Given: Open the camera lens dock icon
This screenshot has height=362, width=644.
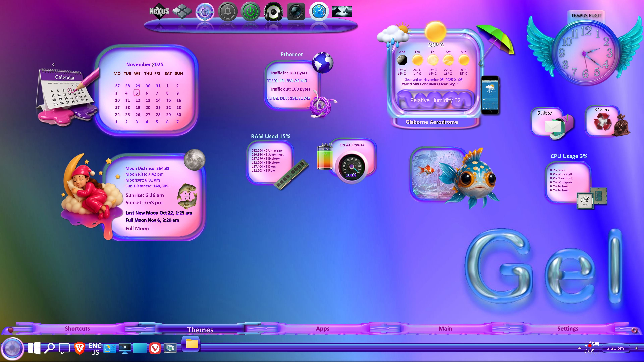Looking at the screenshot, I should pyautogui.click(x=296, y=12).
